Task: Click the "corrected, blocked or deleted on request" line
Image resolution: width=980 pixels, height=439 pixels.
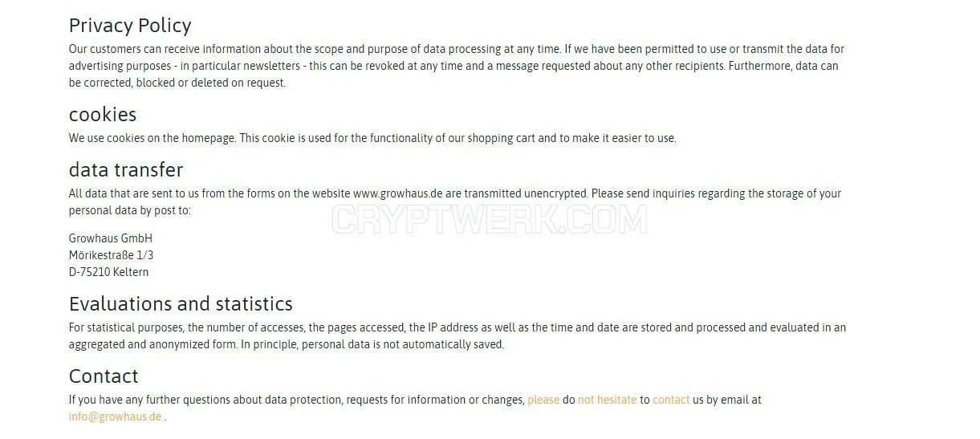Action: click(177, 83)
